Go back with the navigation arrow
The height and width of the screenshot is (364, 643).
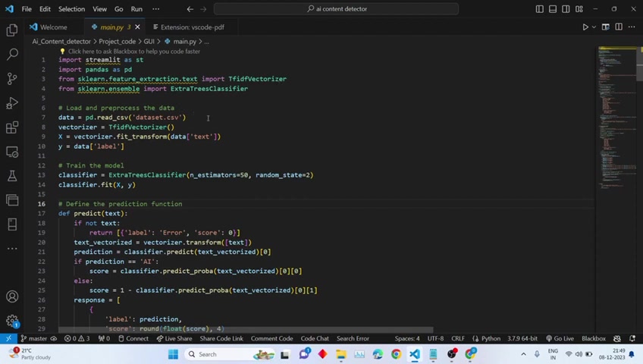190,9
